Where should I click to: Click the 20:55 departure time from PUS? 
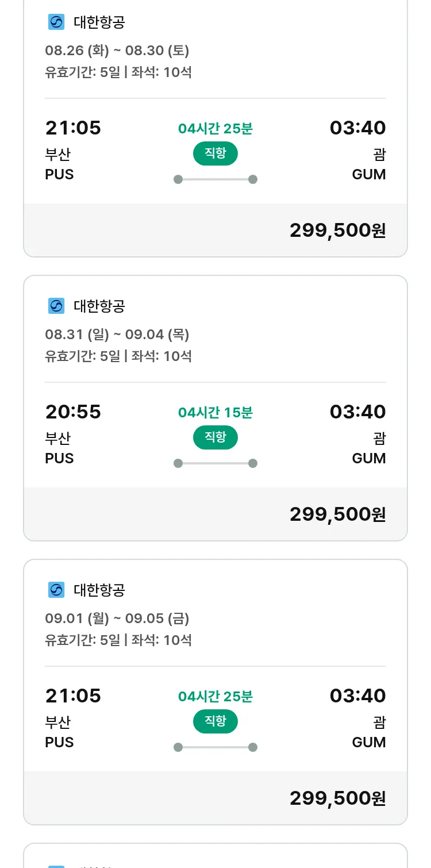(73, 412)
